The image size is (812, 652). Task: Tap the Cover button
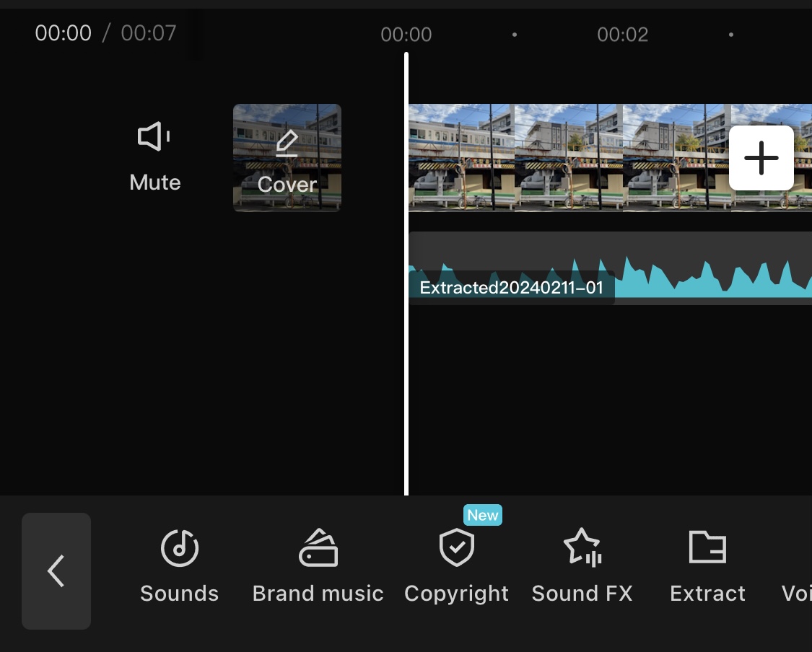tap(286, 158)
